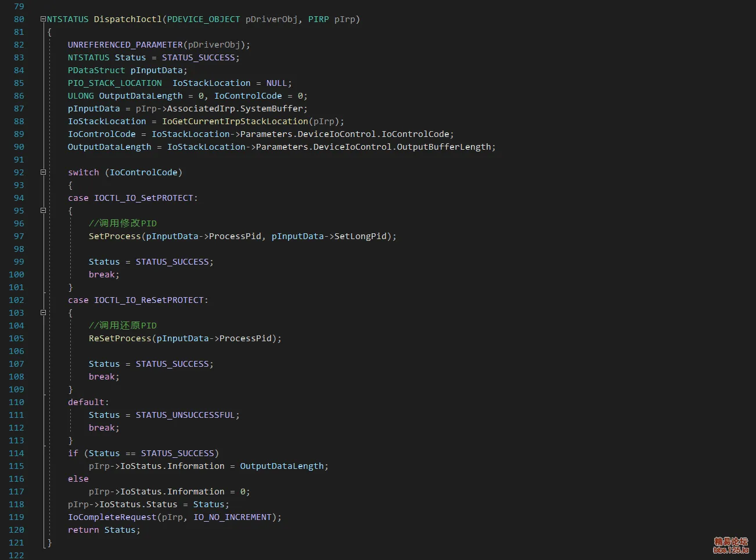Click line number 90 in the gutter
756x560 pixels.
[x=19, y=146]
